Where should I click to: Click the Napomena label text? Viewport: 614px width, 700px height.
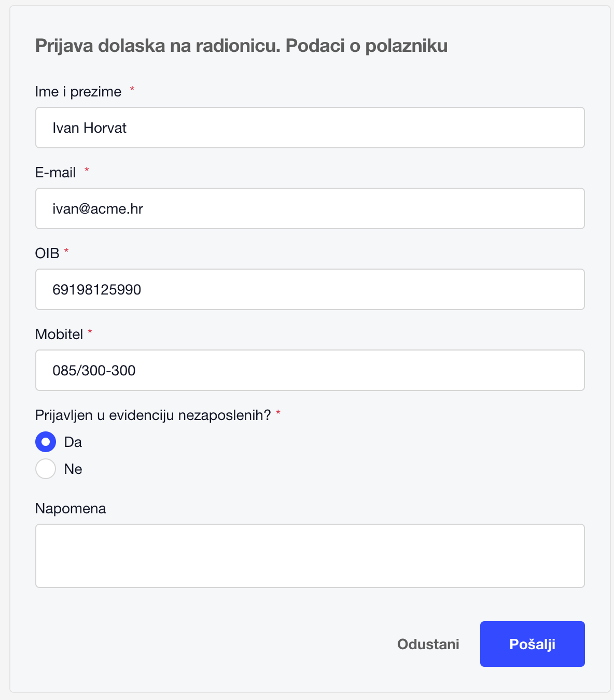click(x=71, y=509)
